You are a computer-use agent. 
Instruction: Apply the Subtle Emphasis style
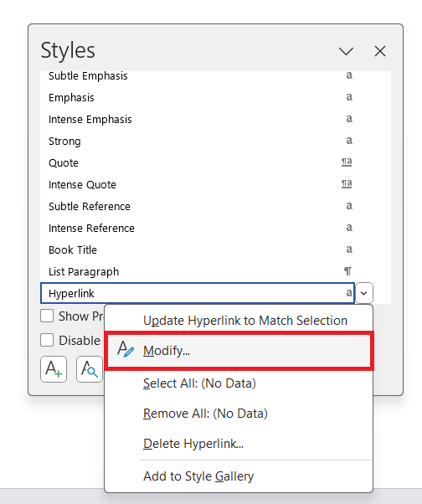[198, 76]
